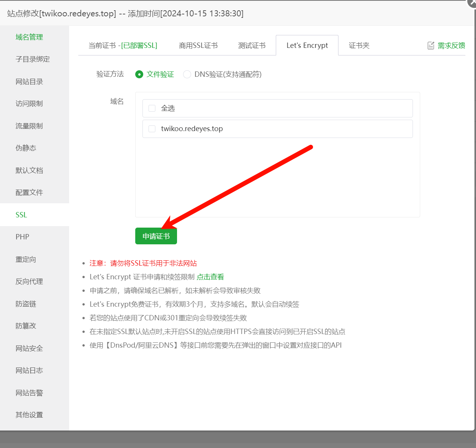View 网站日志 in the sidebar
This screenshot has height=448, width=476.
pos(29,370)
